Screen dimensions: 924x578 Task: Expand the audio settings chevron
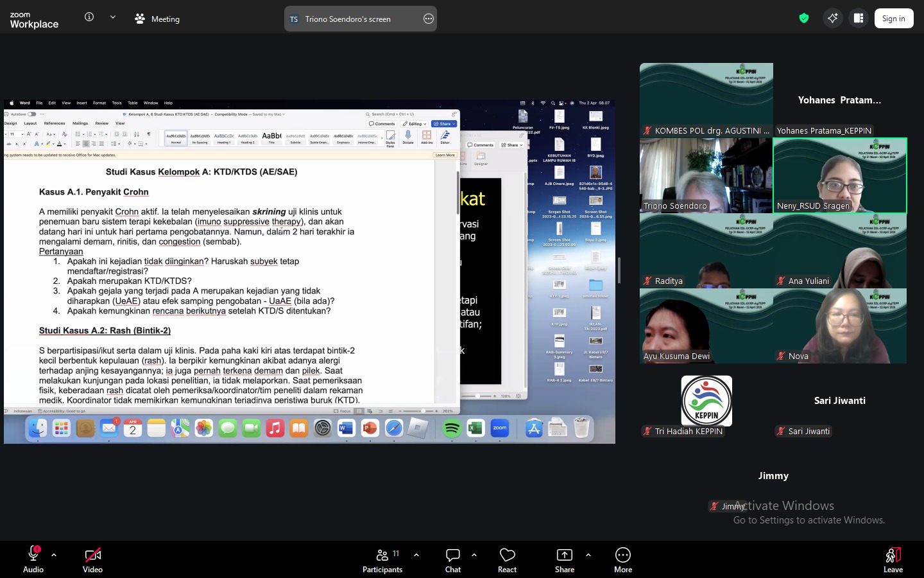tap(54, 555)
